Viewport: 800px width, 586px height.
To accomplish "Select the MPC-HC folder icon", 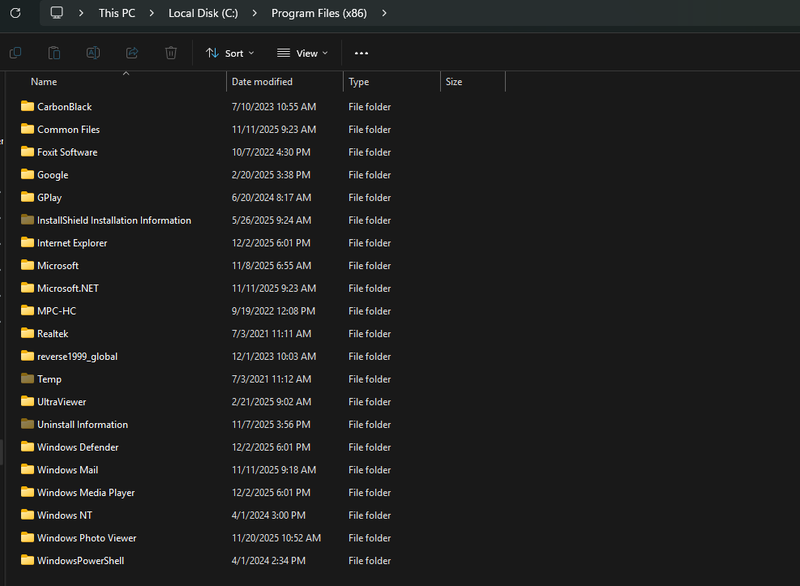I will pos(28,310).
